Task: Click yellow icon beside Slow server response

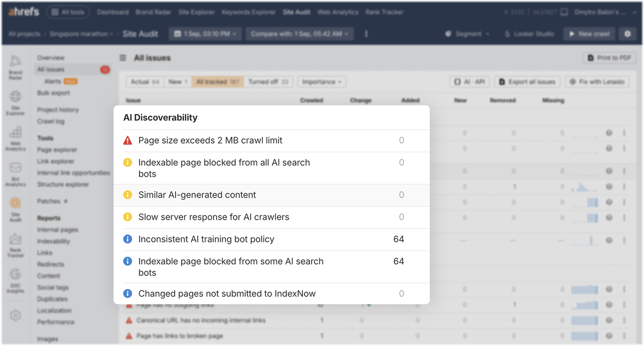Action: point(128,217)
